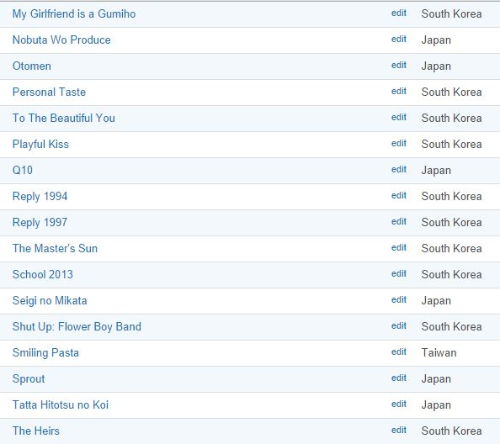This screenshot has height=444, width=500.
Task: Open the Personal Taste link
Action: click(49, 92)
